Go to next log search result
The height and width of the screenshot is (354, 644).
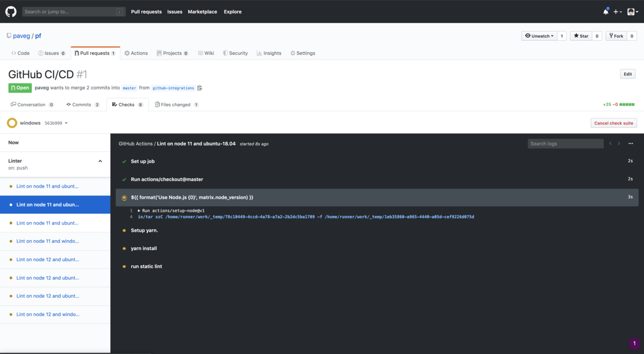coord(619,143)
